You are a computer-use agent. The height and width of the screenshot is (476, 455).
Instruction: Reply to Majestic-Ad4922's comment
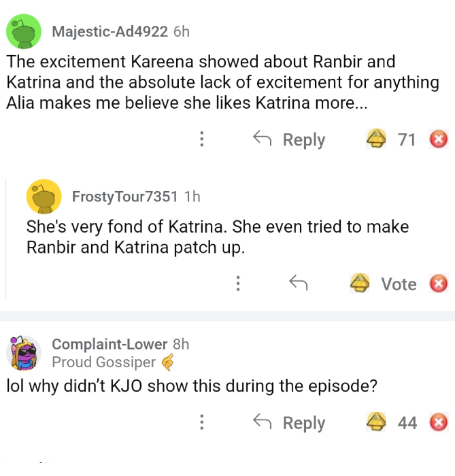point(290,139)
